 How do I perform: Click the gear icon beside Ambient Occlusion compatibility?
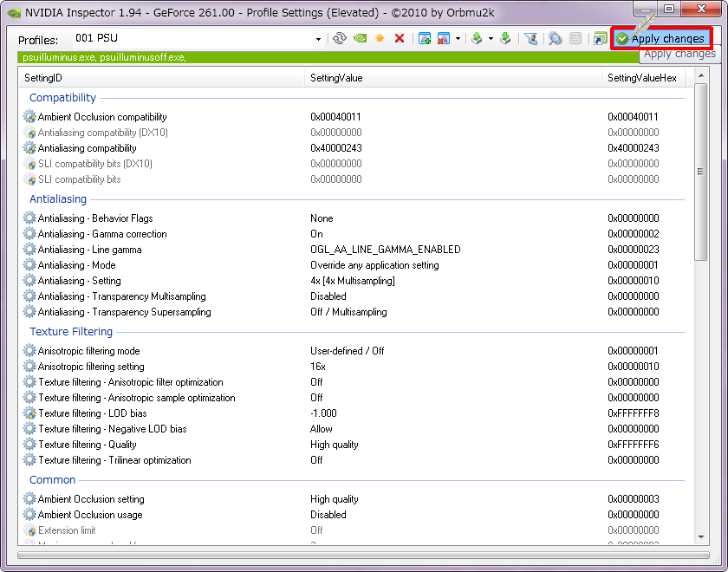point(29,116)
